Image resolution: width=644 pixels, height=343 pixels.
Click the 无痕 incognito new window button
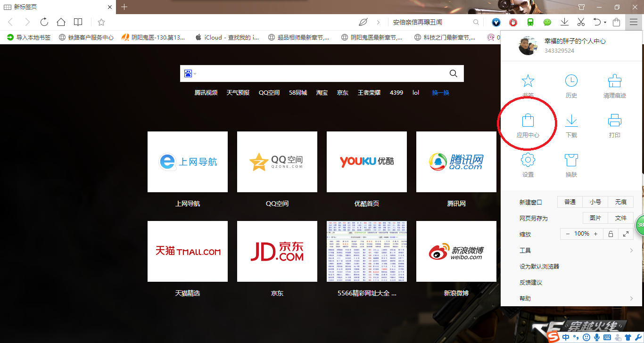[x=620, y=202]
